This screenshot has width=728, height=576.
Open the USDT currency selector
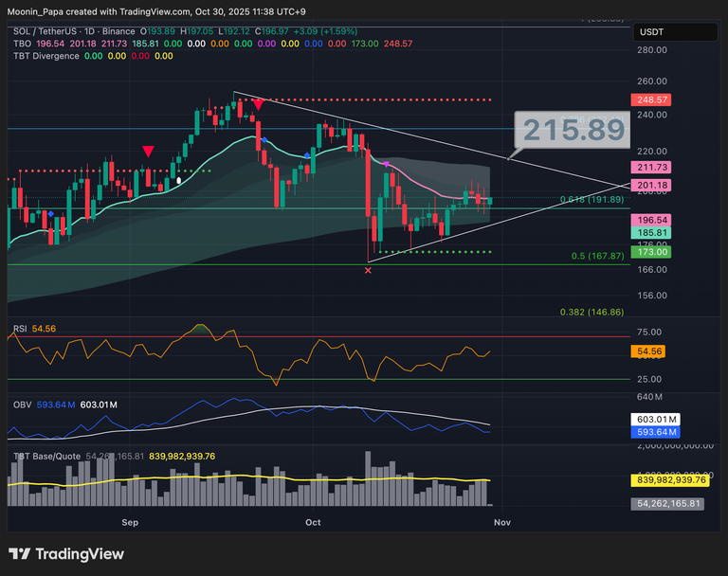pos(654,32)
